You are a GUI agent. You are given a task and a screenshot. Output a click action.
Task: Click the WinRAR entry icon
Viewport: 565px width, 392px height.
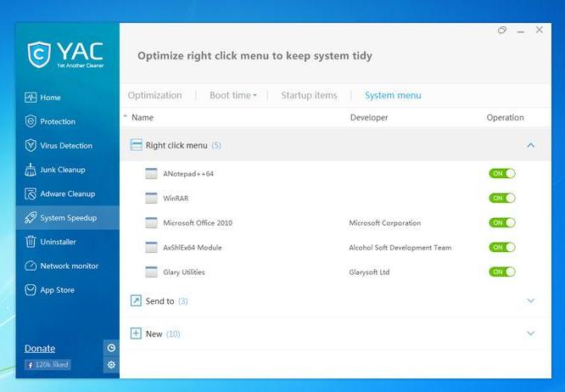(x=151, y=198)
